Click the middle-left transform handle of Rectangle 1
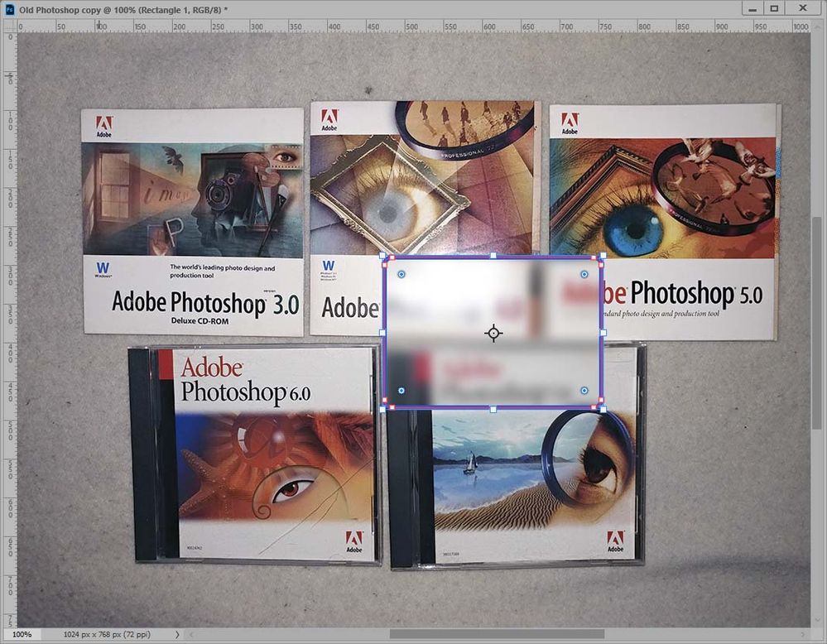827x644 pixels. point(383,333)
